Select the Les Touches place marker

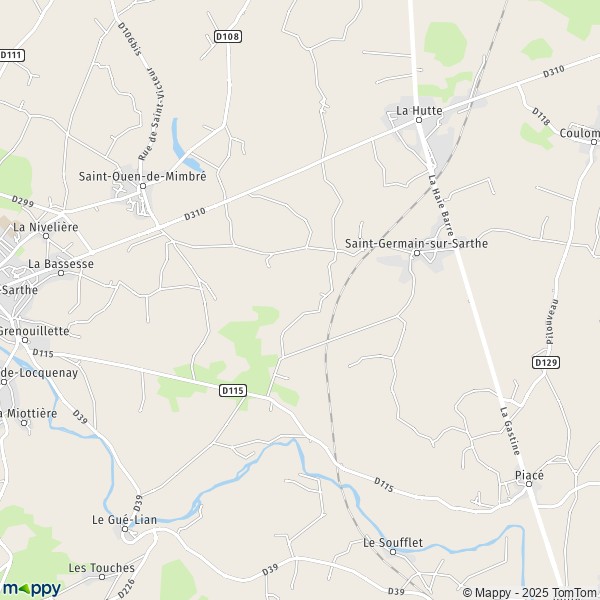click(102, 577)
